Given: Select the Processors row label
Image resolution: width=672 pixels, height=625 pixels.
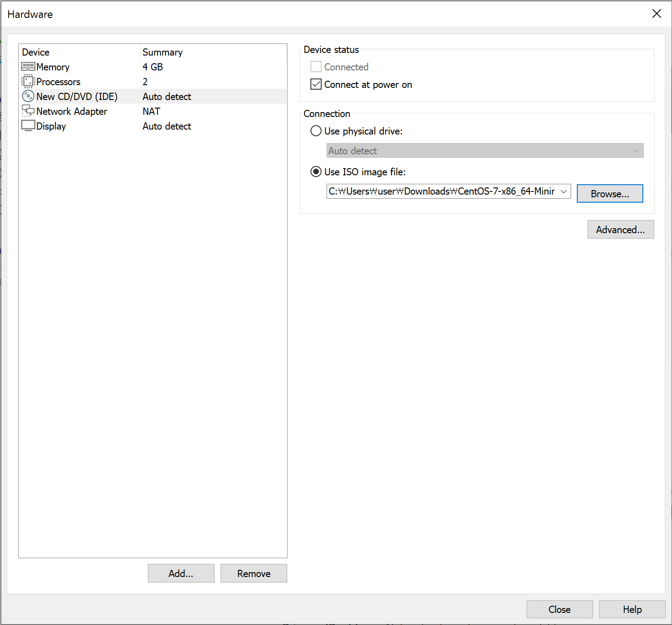Looking at the screenshot, I should [x=58, y=82].
